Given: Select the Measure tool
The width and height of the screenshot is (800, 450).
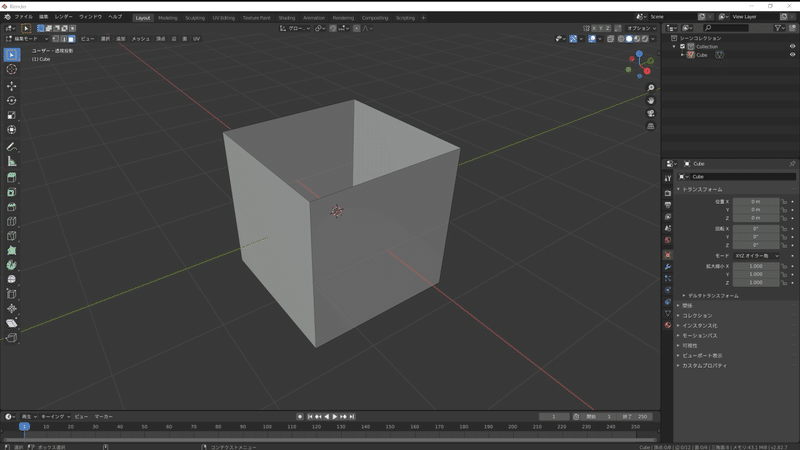Looking at the screenshot, I should (12, 161).
